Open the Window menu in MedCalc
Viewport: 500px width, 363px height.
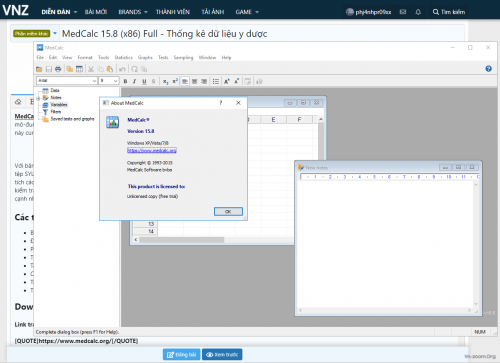click(x=207, y=58)
